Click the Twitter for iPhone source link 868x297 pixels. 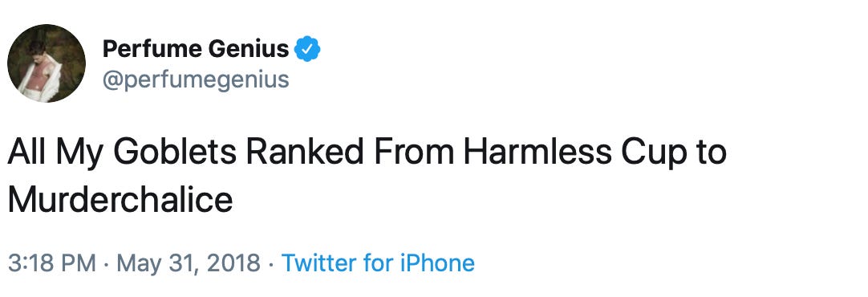(x=378, y=262)
